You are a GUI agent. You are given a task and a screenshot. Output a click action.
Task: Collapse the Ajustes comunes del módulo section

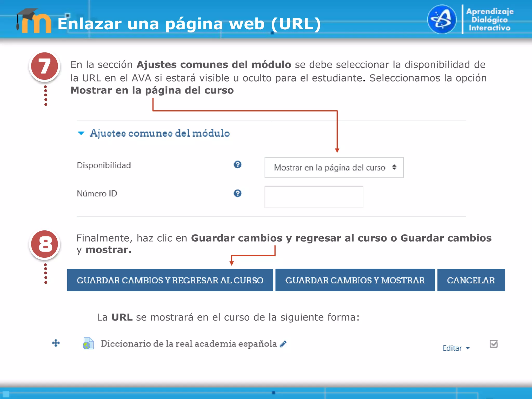[x=81, y=133]
